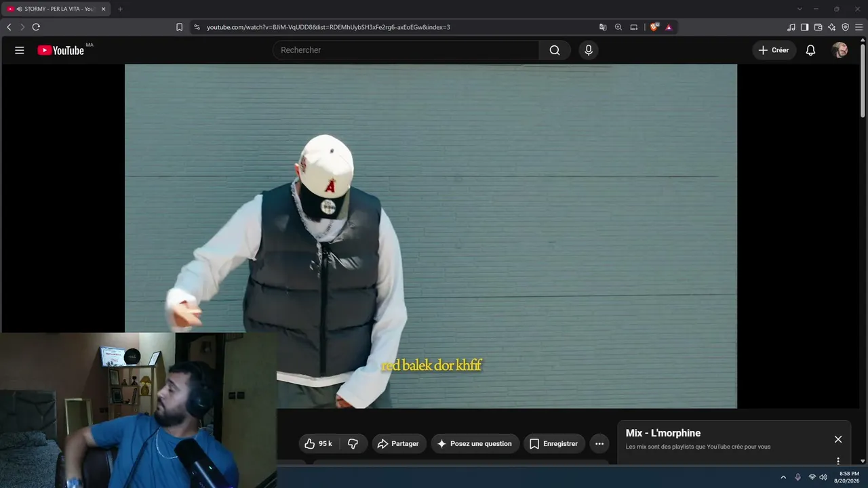Go to the YouTube home logo
The height and width of the screenshot is (488, 868).
[61, 50]
